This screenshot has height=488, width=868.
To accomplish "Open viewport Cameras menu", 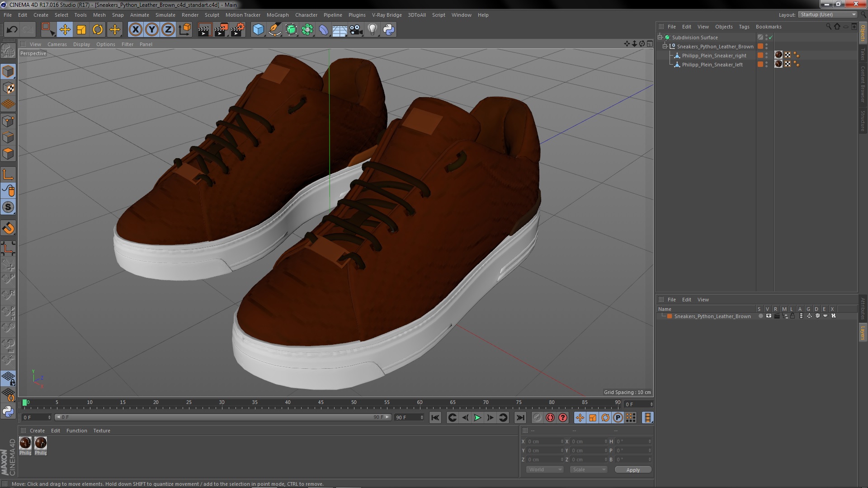I will click(57, 44).
